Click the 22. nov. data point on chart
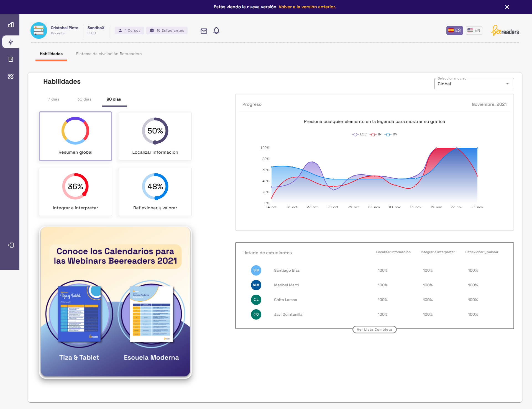This screenshot has width=532, height=409. click(x=457, y=148)
